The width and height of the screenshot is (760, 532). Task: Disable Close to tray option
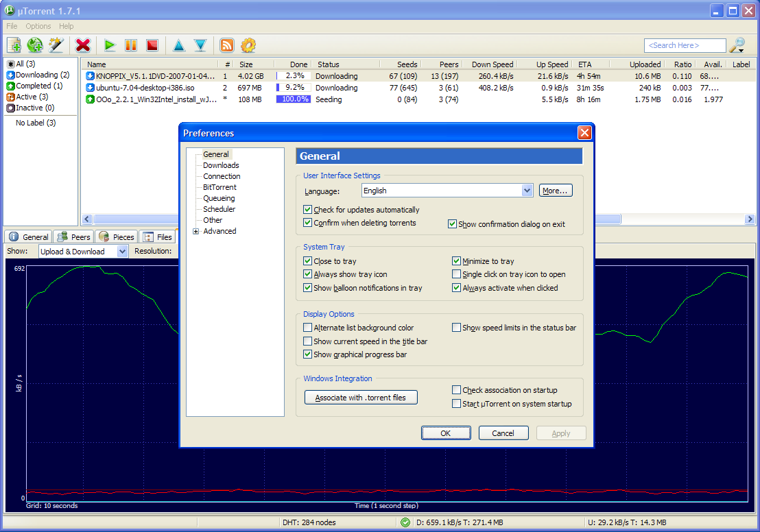coord(307,261)
